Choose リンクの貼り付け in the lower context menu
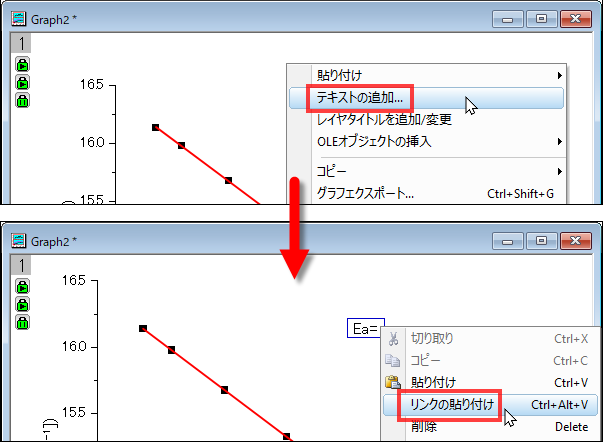603x442 pixels. click(x=490, y=405)
